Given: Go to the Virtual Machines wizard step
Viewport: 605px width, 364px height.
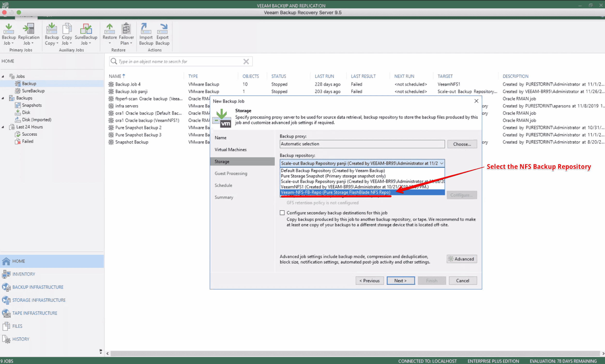Looking at the screenshot, I should pos(230,150).
